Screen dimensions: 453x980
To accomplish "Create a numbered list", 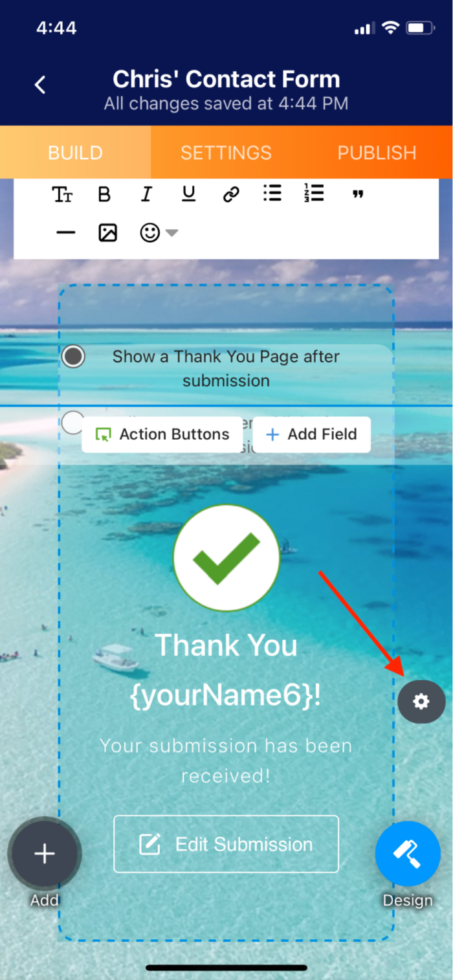I will pos(314,193).
